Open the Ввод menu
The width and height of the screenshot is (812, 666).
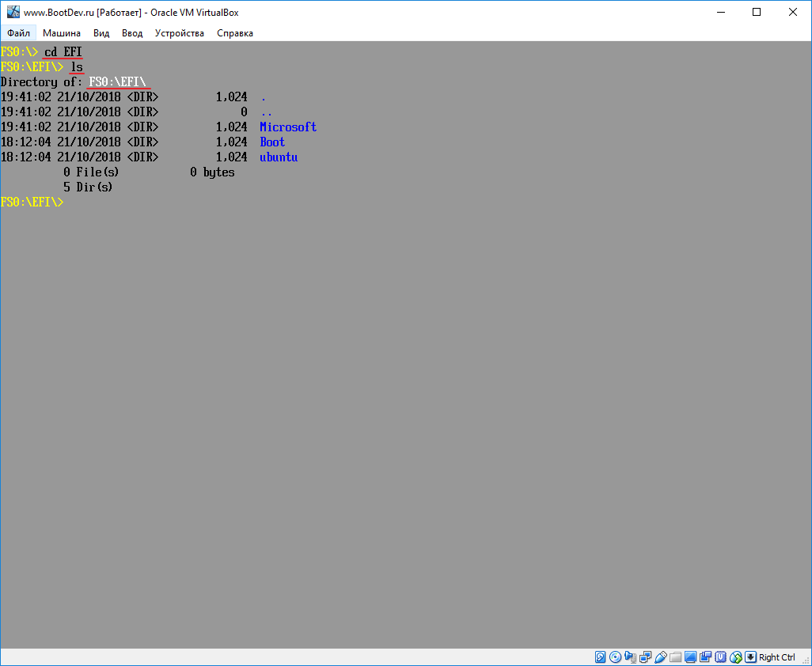(132, 33)
